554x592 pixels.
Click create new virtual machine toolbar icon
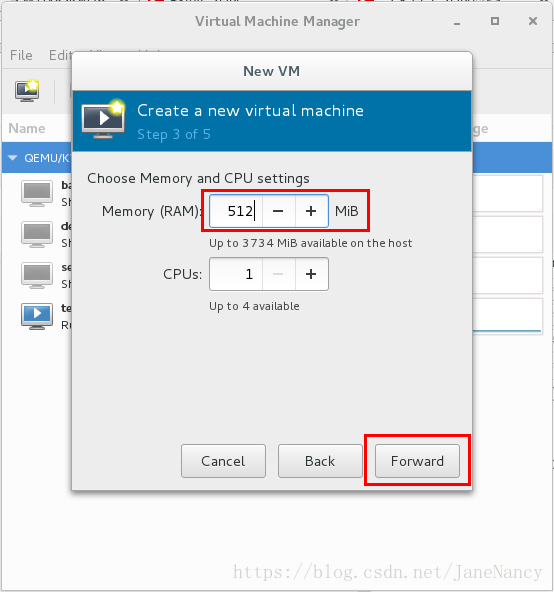pyautogui.click(x=27, y=91)
